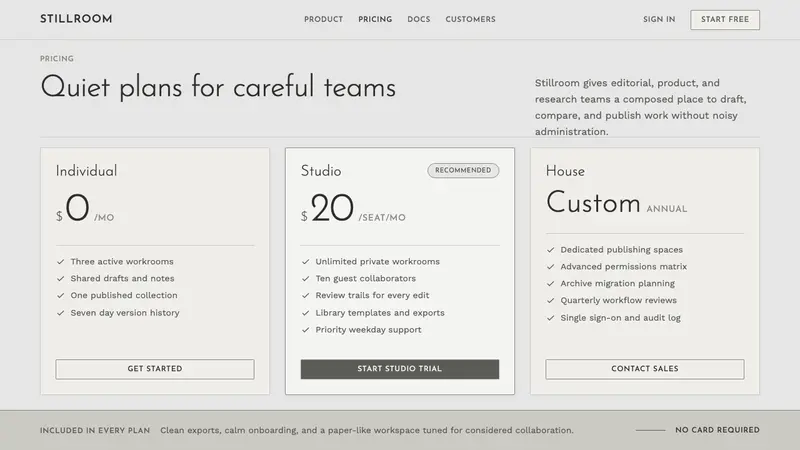Click the Start Free button
Image resolution: width=800 pixels, height=450 pixels.
tap(725, 19)
